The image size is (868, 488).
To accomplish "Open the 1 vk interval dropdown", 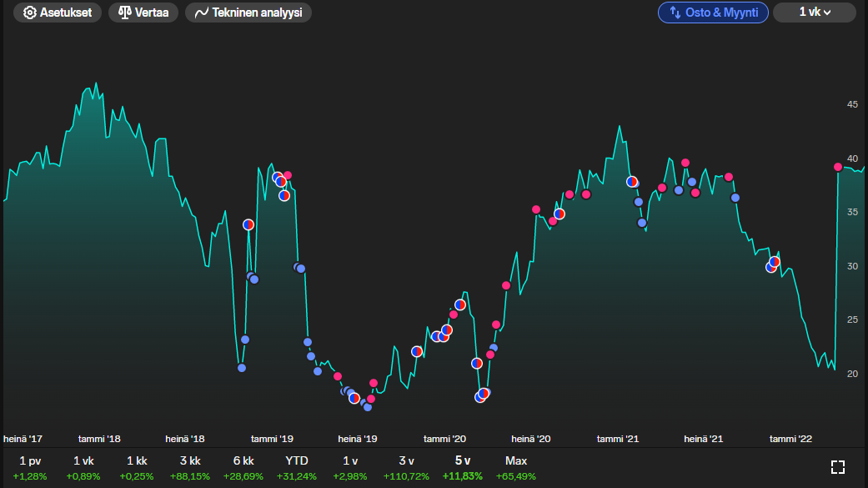I will tap(815, 13).
